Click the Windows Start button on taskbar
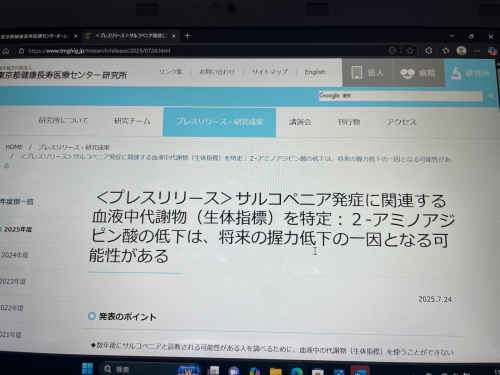The image size is (500, 375). click(87, 368)
